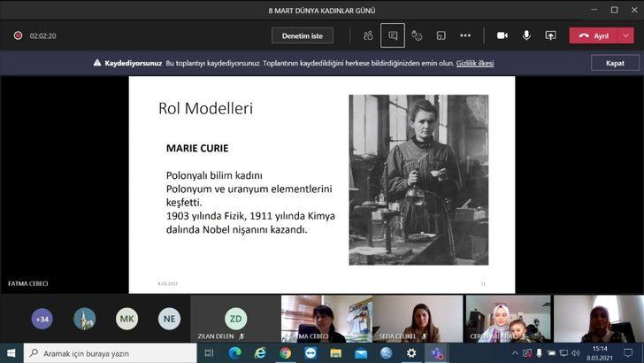Screen dimensions: 644x363
Task: Click the Ayrıl button to leave
Action: coord(594,35)
